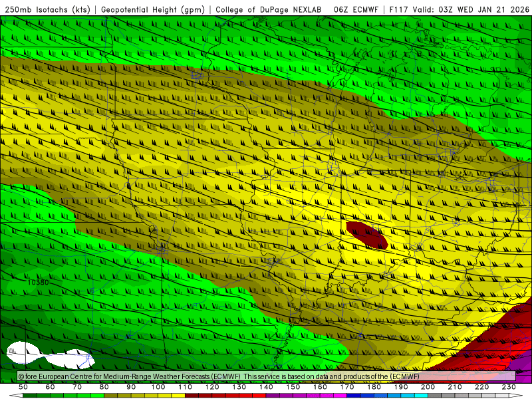Image resolution: width=532 pixels, height=399 pixels.
Task: Click the '170' colorbar scale label
Action: pos(347,387)
